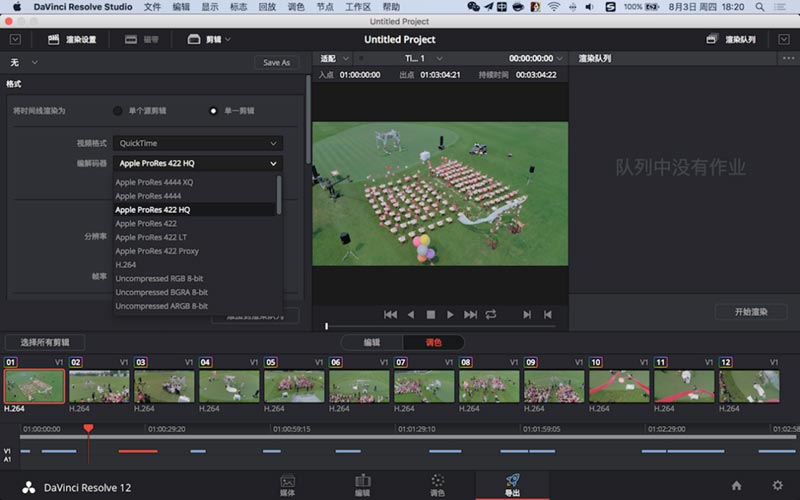Select clip thumbnail 05 in timeline
This screenshot has height=500, width=800.
tap(293, 385)
